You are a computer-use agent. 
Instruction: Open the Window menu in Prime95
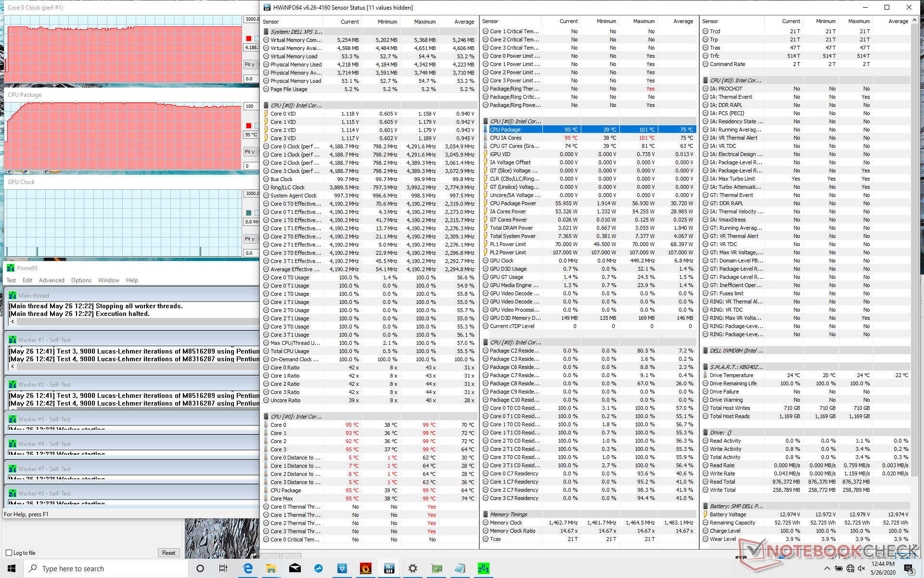(109, 280)
